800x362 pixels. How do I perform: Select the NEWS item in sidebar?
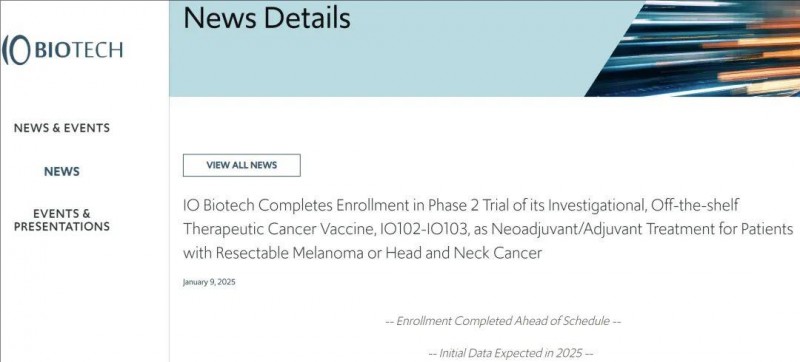[62, 172]
